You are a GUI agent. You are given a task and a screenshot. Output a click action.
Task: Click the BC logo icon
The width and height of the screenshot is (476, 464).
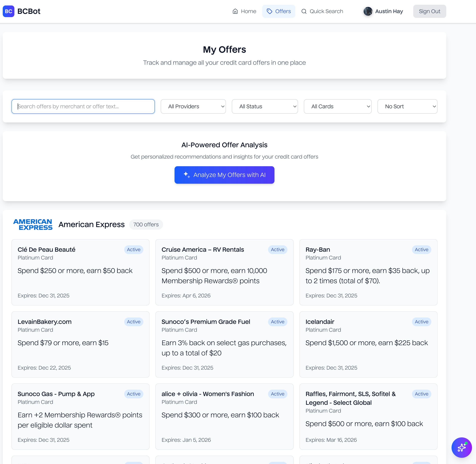pyautogui.click(x=9, y=11)
